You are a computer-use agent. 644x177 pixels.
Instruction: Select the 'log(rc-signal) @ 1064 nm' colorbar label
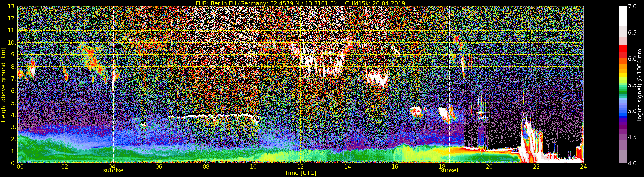[x=639, y=85]
